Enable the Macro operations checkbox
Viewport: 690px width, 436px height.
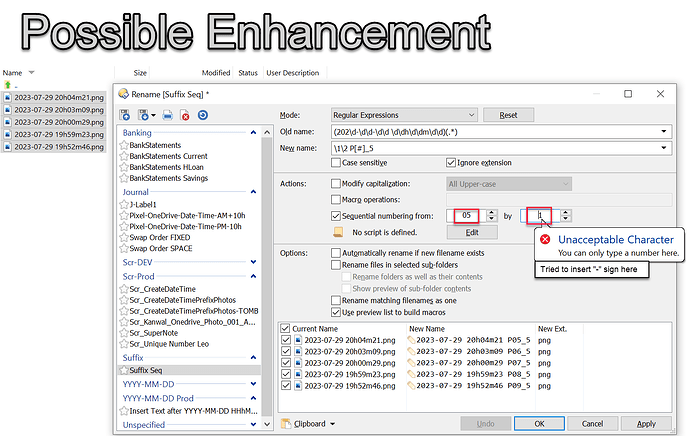(x=336, y=200)
